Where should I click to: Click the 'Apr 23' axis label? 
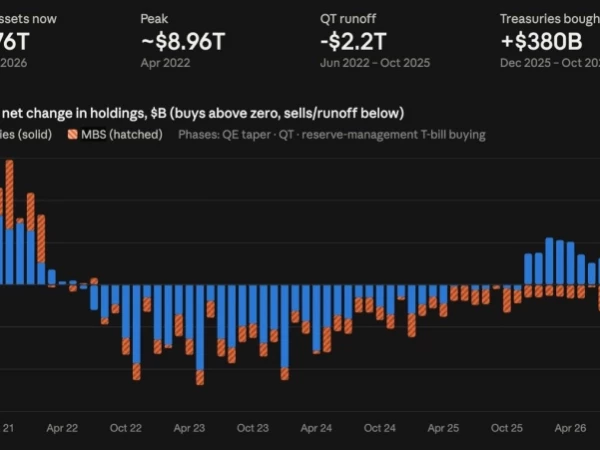pos(189,428)
